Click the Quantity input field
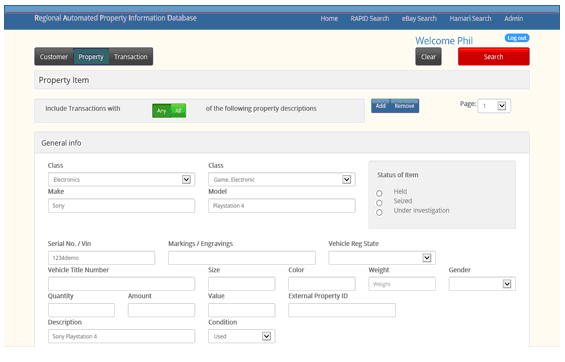Screen dimensions: 565x362 click(x=81, y=310)
